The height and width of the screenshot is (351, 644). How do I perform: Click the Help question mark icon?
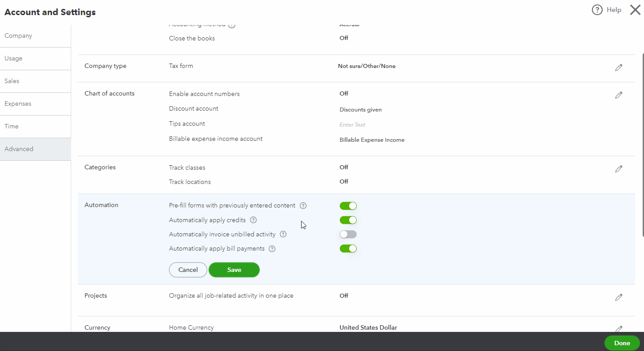point(597,10)
